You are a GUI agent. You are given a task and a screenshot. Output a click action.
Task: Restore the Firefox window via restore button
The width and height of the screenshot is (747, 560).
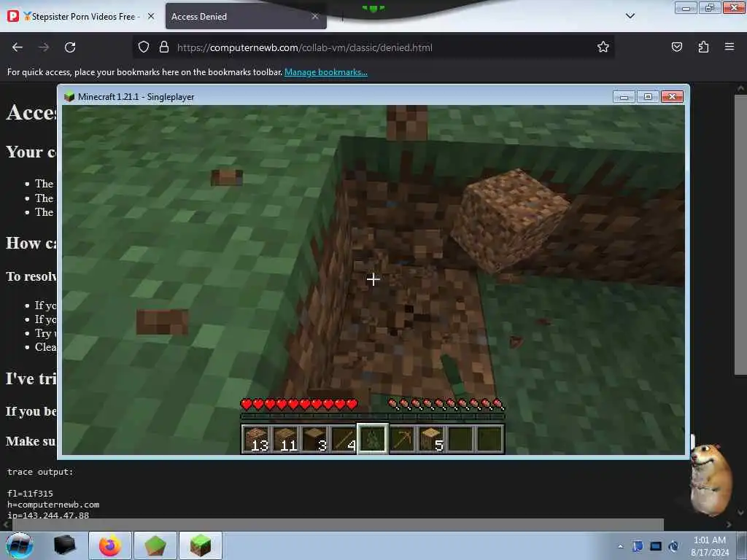click(x=709, y=7)
